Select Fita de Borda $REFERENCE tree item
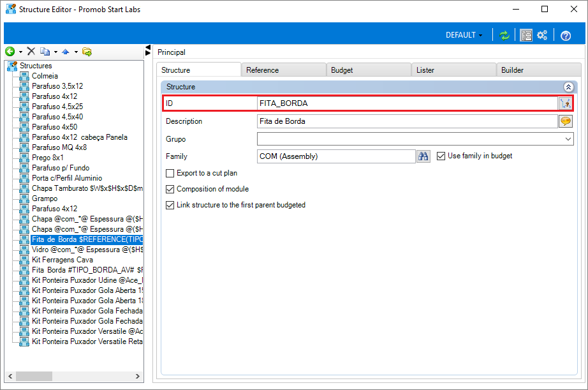 tap(87, 239)
